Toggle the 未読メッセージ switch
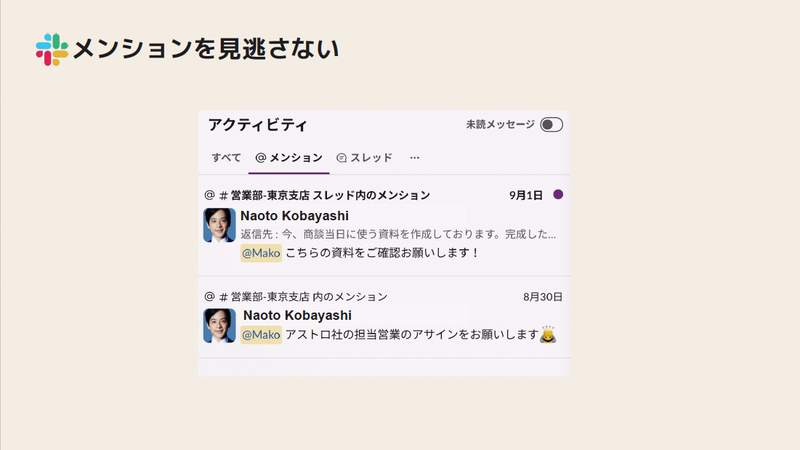800x450 pixels. [x=551, y=125]
